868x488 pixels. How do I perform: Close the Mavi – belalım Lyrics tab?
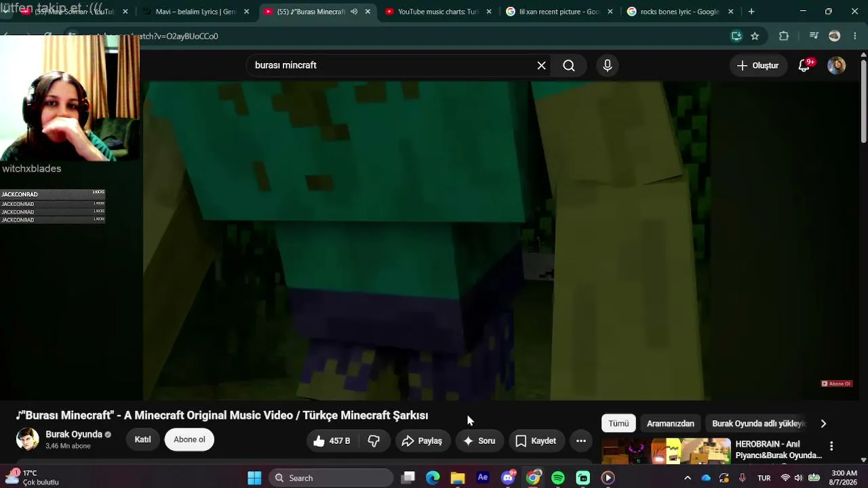pos(246,12)
